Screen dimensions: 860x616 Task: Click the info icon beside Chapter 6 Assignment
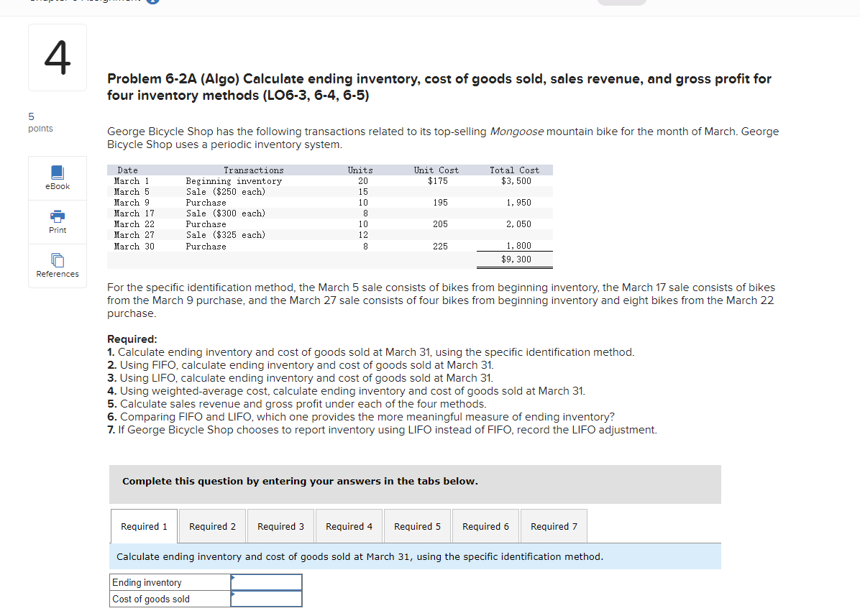coord(150,2)
